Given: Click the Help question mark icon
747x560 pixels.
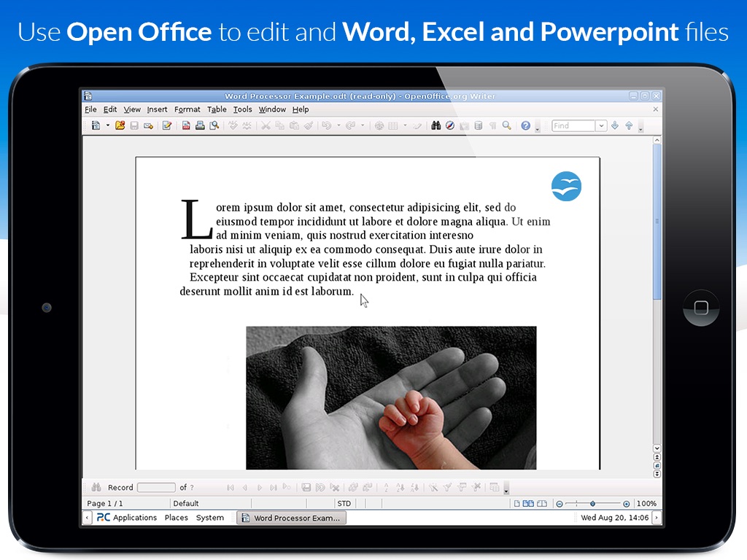Looking at the screenshot, I should [525, 125].
